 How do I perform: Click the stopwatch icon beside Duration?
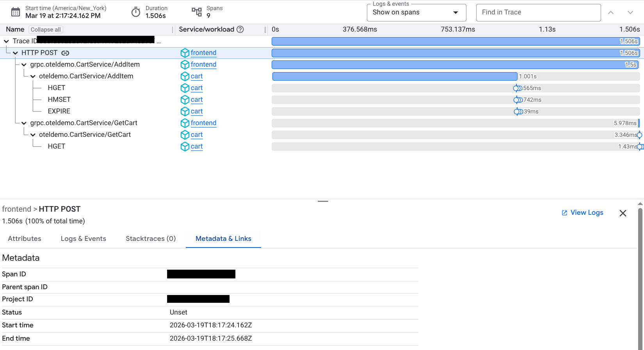tap(136, 12)
